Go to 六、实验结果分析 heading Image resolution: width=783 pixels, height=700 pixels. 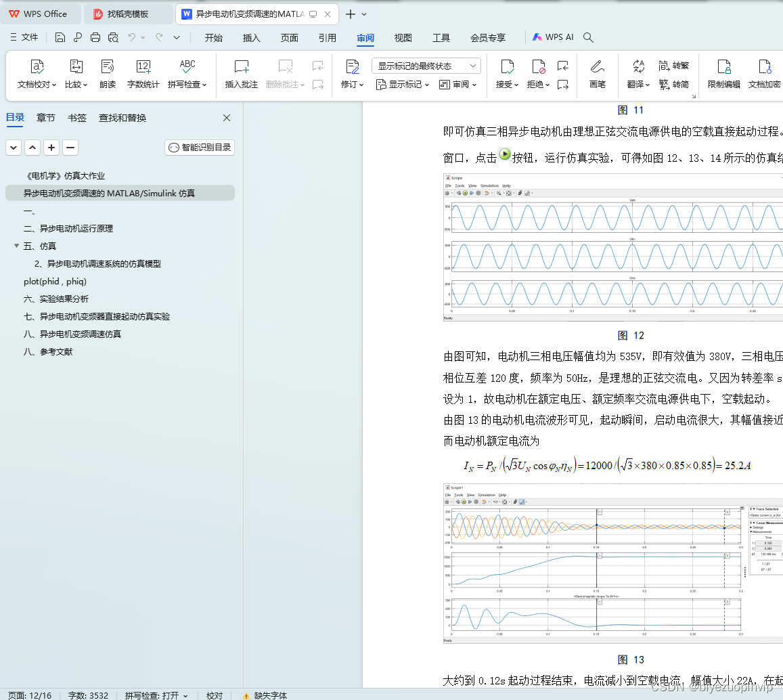click(x=56, y=299)
